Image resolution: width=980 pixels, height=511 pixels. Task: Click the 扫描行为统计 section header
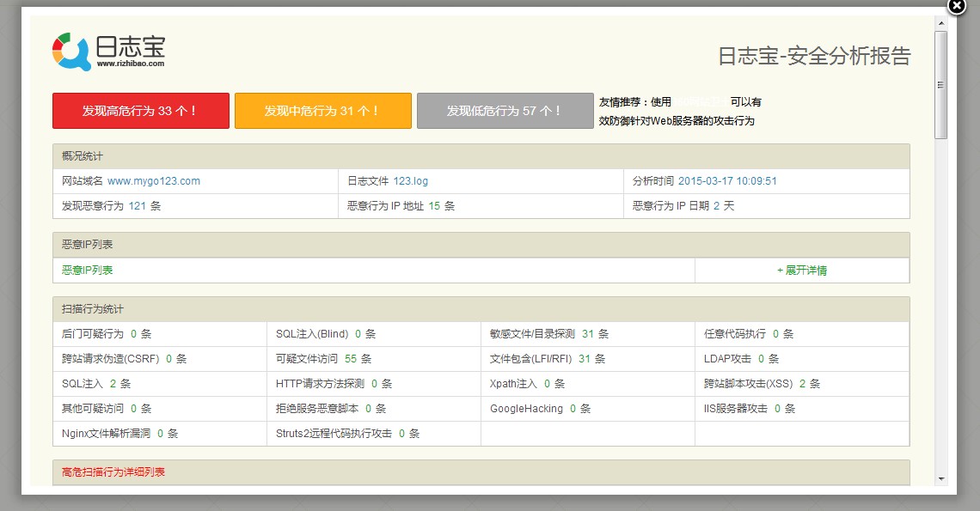481,309
